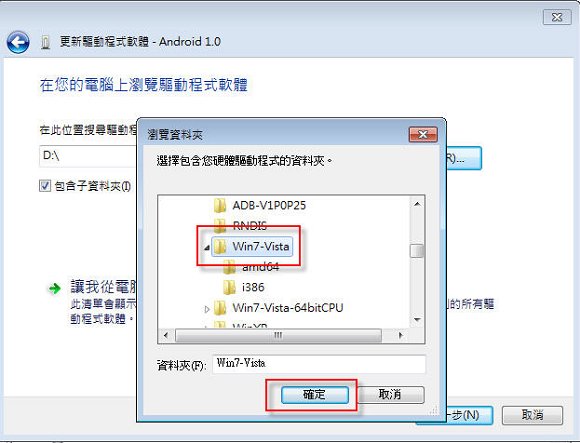Click the wizard's bottom-right 取消 button
This screenshot has width=580, height=443.
point(533,415)
